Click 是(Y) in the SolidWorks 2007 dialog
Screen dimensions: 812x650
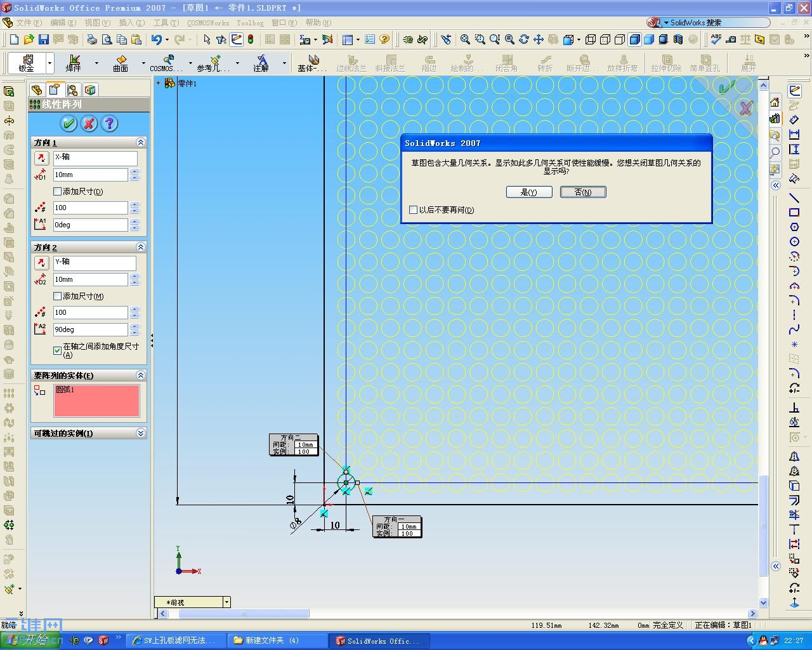tap(529, 192)
